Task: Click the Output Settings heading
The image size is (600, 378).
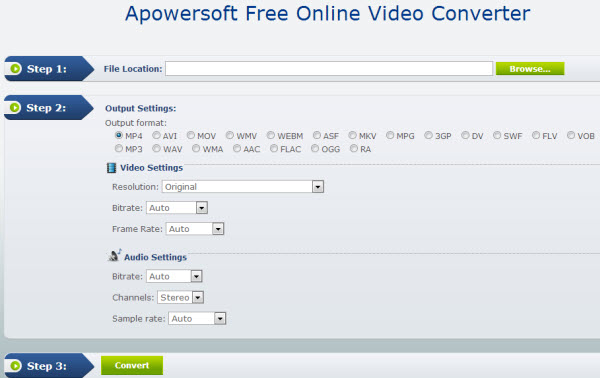Action: click(x=140, y=108)
